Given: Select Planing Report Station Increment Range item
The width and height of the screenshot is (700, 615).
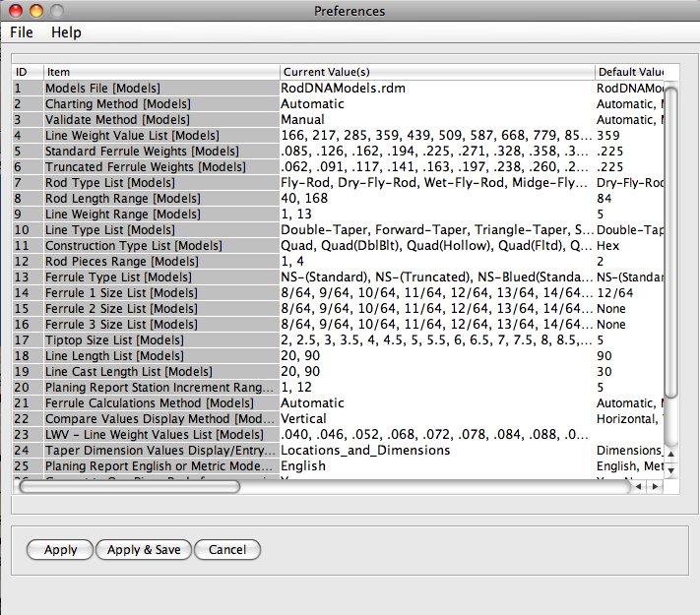Looking at the screenshot, I should click(x=161, y=388).
